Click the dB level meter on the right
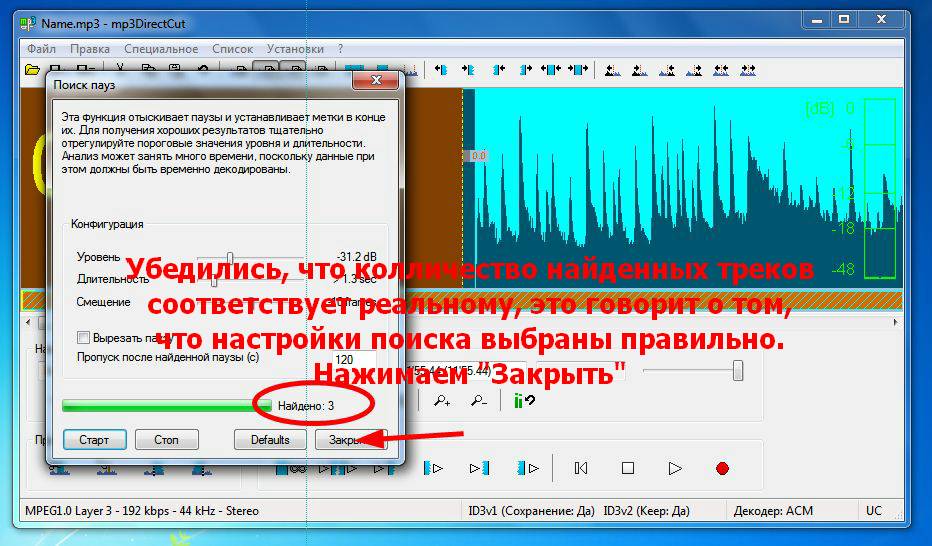The image size is (932, 546). tap(880, 189)
